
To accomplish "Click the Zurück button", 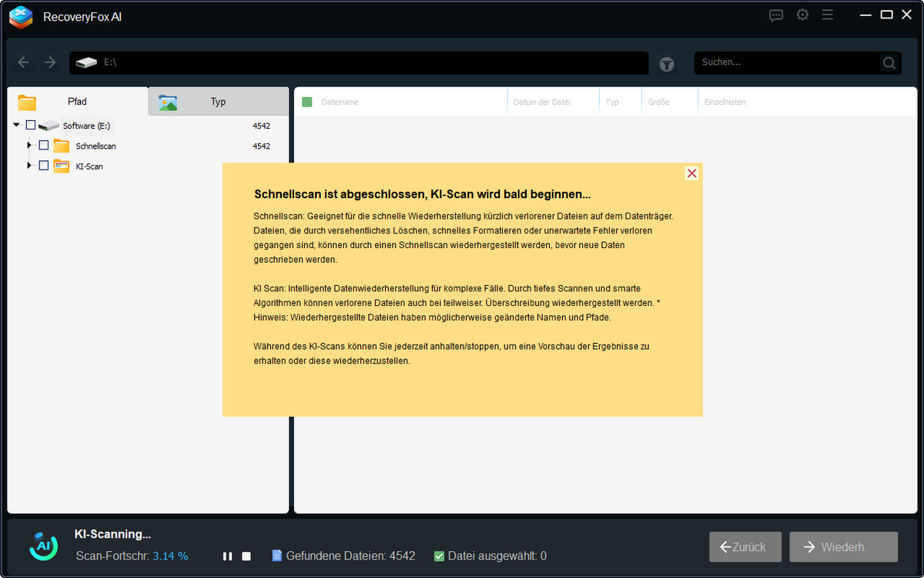I will 745,546.
